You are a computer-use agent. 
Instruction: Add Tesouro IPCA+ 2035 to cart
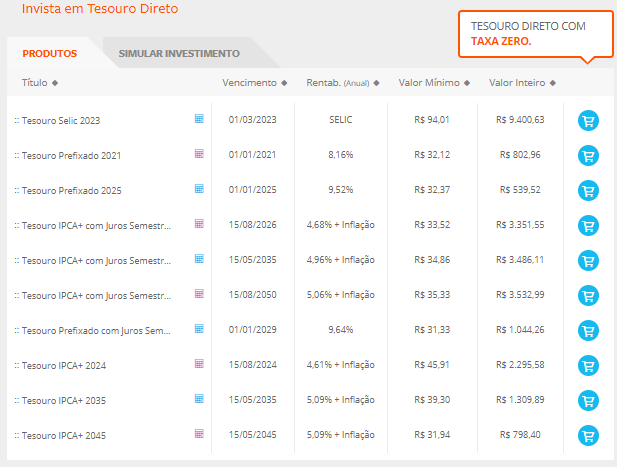(x=588, y=400)
